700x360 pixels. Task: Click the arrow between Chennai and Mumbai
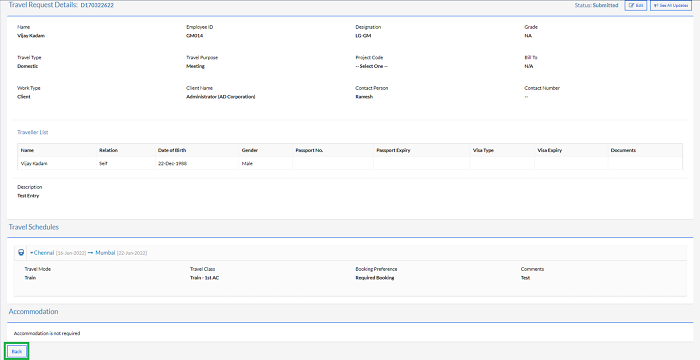[x=90, y=253]
